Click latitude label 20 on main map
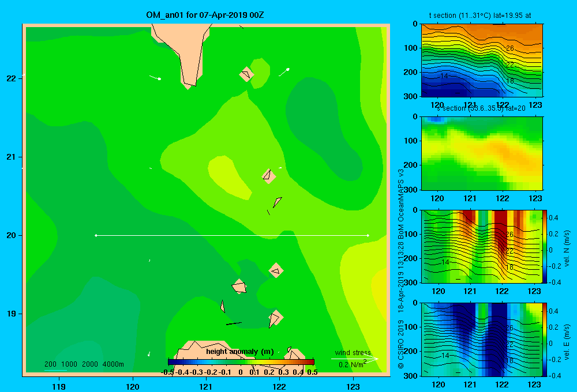This screenshot has height=392, width=577. tap(12, 235)
